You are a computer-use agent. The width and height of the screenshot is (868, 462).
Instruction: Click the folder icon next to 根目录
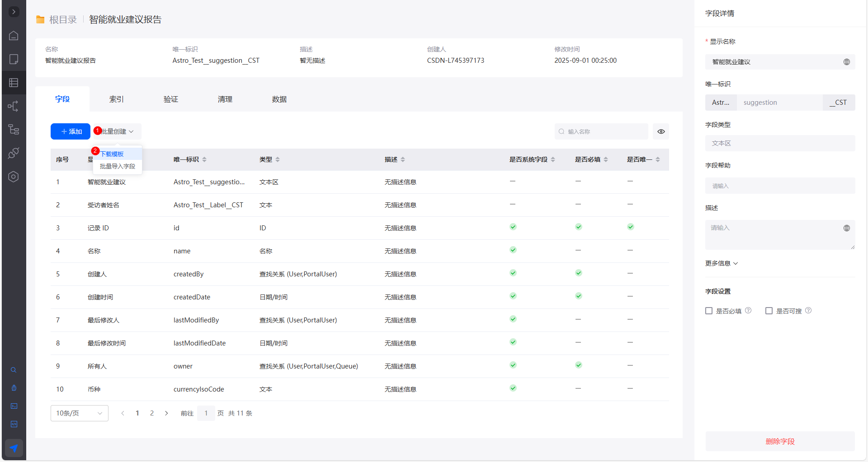[x=40, y=19]
